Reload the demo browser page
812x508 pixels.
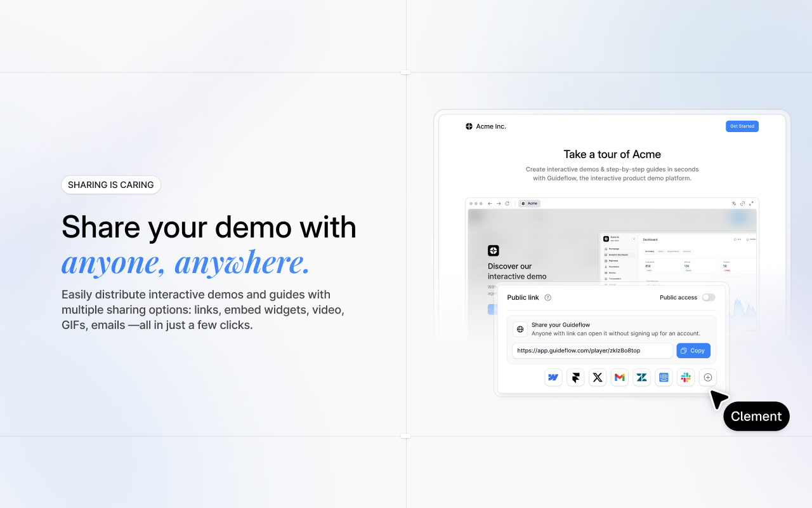coord(507,204)
